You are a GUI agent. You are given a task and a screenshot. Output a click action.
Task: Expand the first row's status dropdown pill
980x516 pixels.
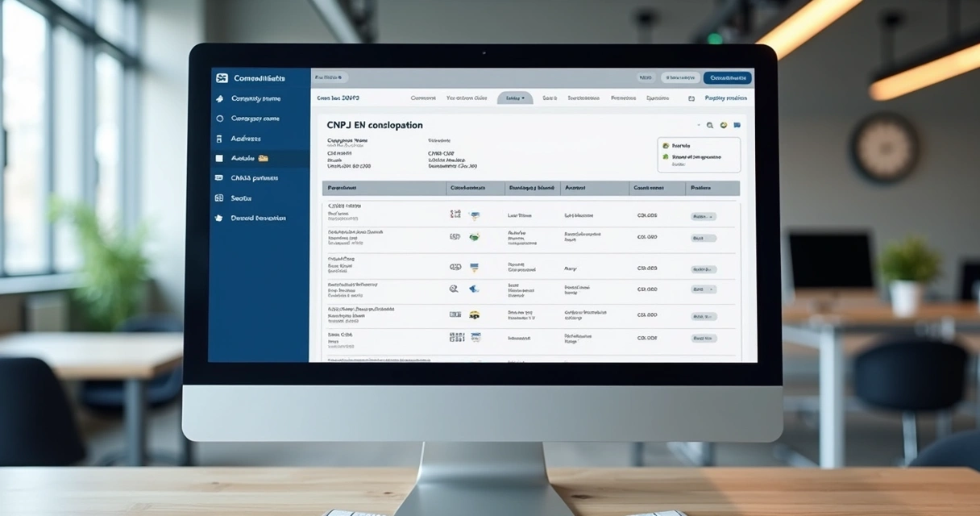pyautogui.click(x=704, y=216)
